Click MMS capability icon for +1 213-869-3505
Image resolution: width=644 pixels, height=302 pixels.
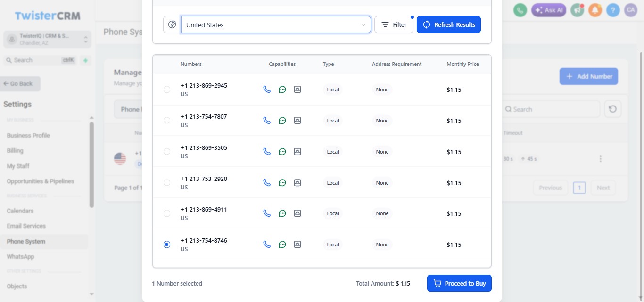[x=297, y=152]
